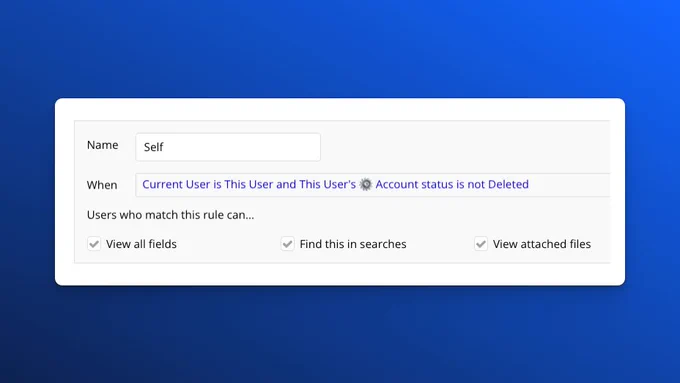Toggle the Find this in searches checkbox
The width and height of the screenshot is (680, 383).
pyautogui.click(x=288, y=244)
